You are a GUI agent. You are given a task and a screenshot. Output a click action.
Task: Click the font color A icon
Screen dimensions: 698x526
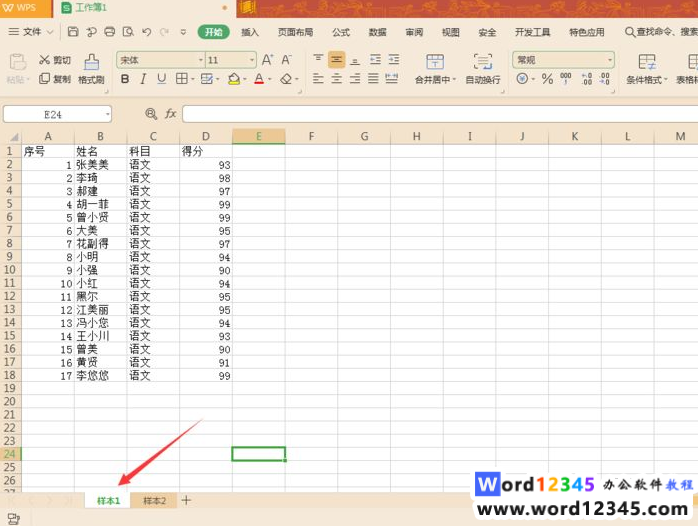click(x=259, y=79)
